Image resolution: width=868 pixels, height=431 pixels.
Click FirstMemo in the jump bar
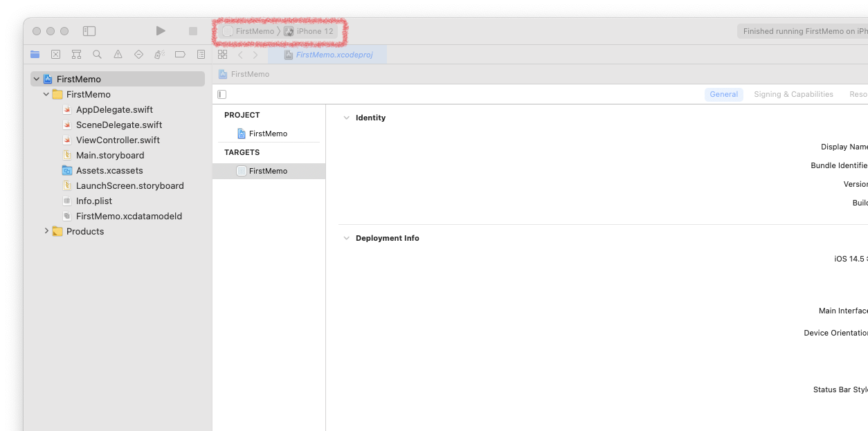[244, 74]
